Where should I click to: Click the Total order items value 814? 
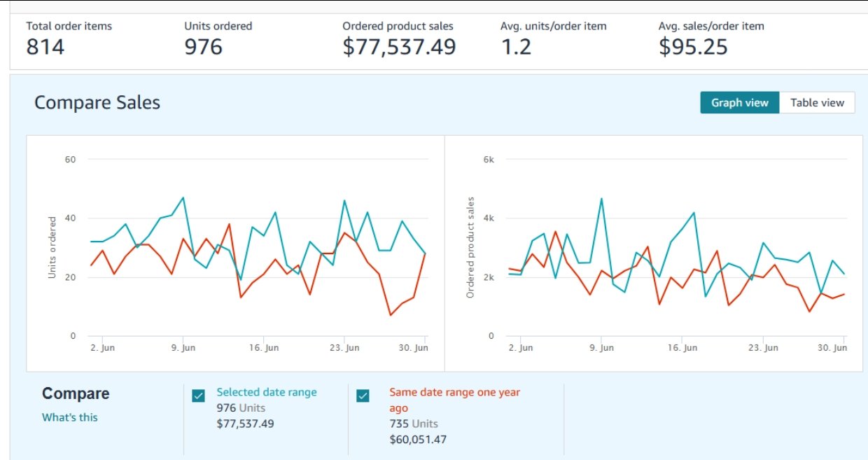click(45, 47)
